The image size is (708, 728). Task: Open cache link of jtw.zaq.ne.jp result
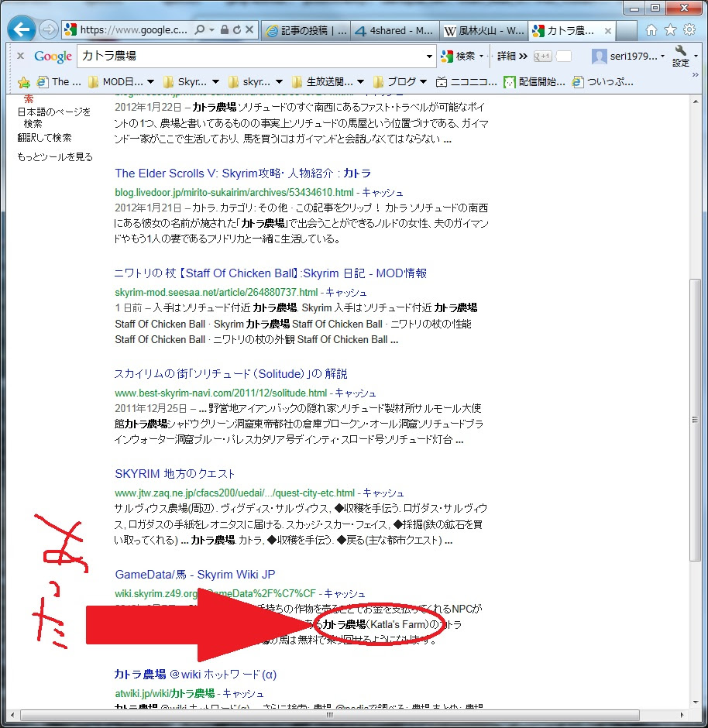(383, 493)
